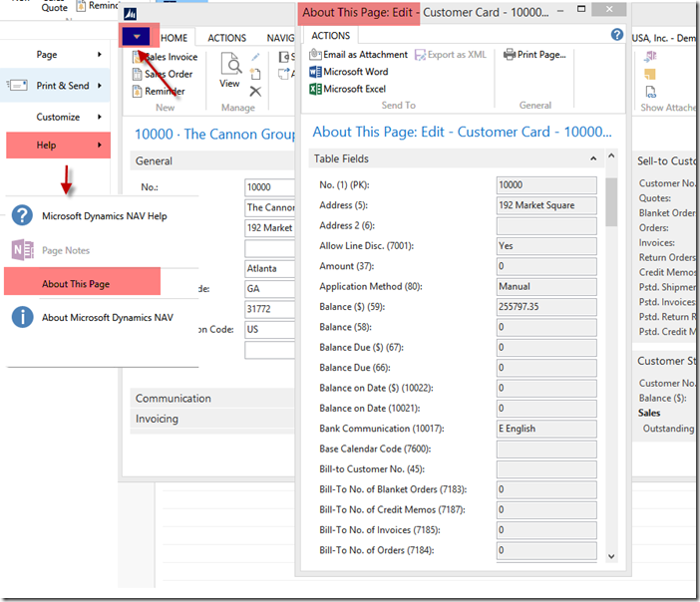The height and width of the screenshot is (602, 700).
Task: Choose About This Page
Action: 83,281
